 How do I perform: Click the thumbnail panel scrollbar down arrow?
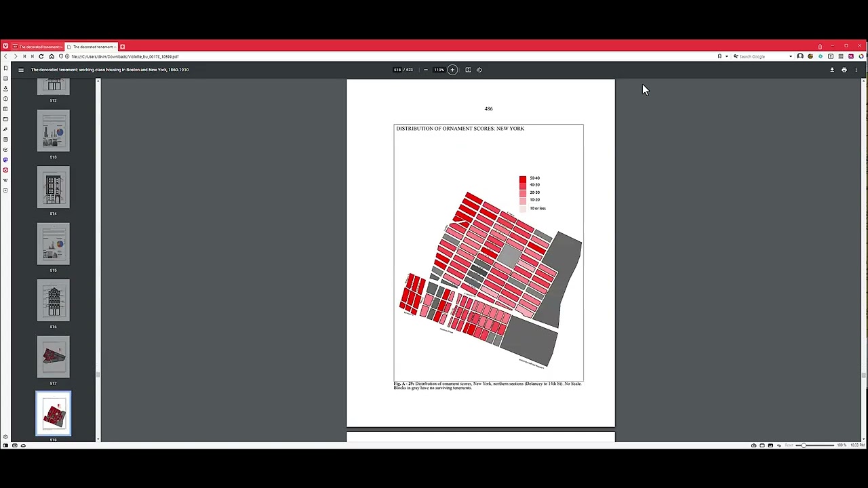click(98, 439)
